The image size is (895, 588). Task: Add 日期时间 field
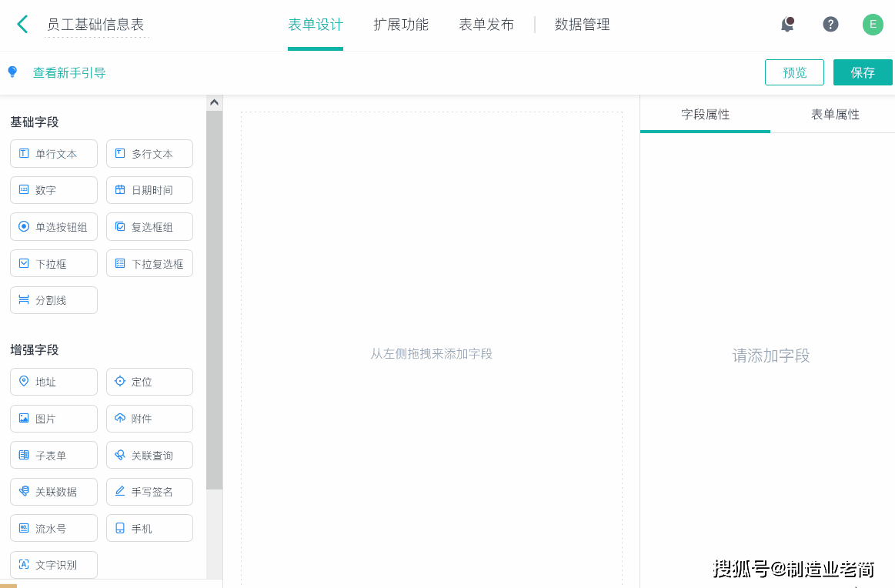[x=149, y=190]
